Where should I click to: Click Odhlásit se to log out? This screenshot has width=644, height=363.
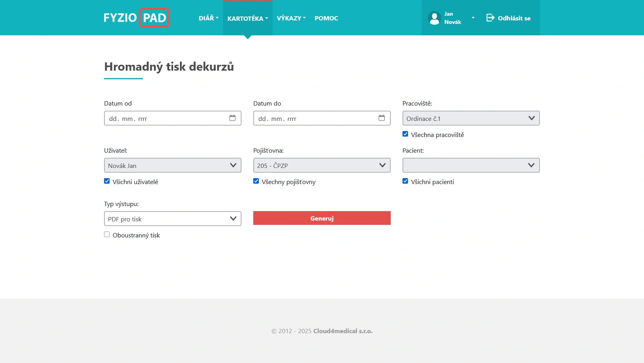coord(514,18)
